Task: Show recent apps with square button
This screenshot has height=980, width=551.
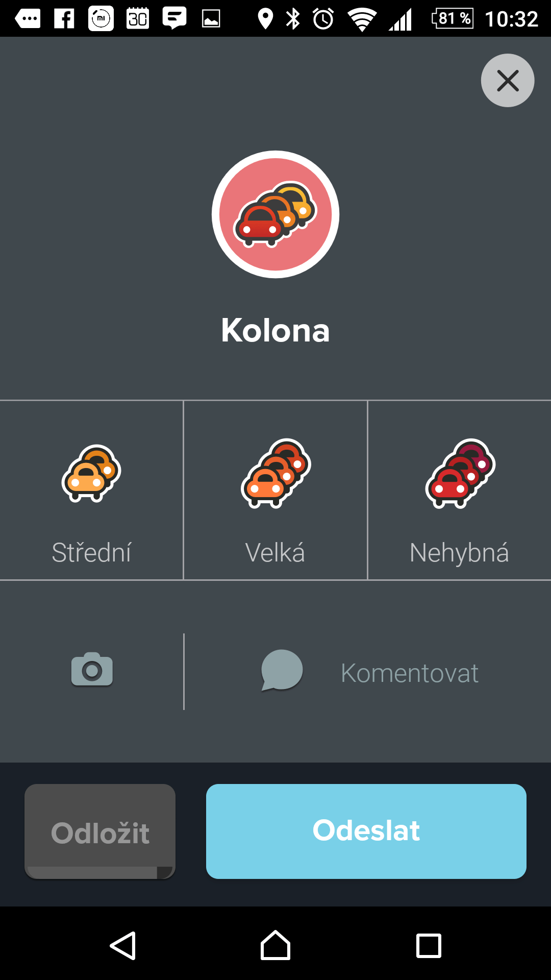Action: 429,946
